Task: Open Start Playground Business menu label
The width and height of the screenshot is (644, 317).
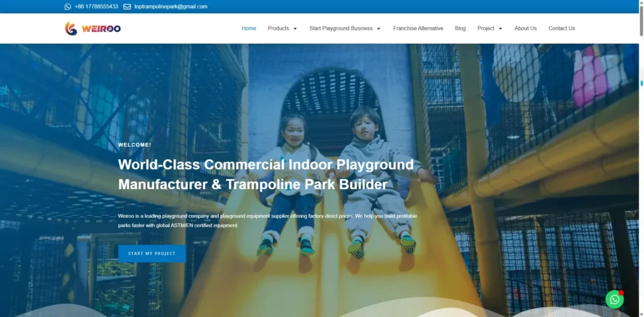Action: click(x=341, y=28)
